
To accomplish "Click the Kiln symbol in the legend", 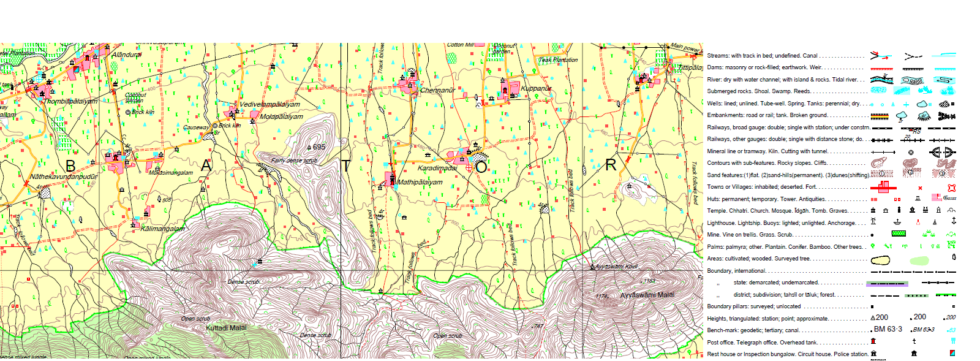I will (x=911, y=152).
